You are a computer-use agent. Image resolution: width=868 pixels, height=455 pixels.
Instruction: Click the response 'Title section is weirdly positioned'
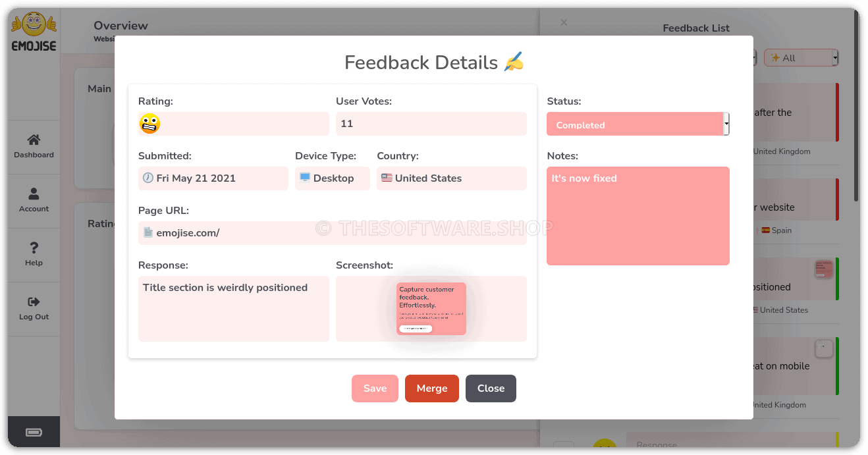(225, 288)
